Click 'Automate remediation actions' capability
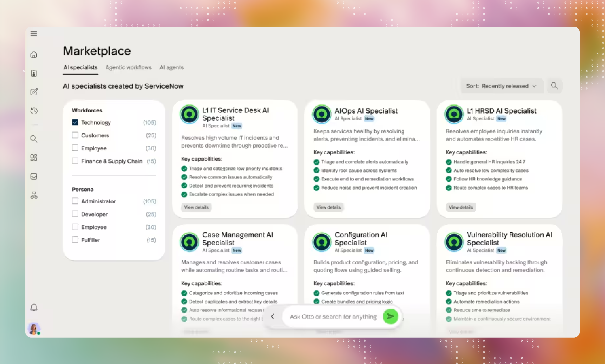The width and height of the screenshot is (605, 364). (x=486, y=301)
